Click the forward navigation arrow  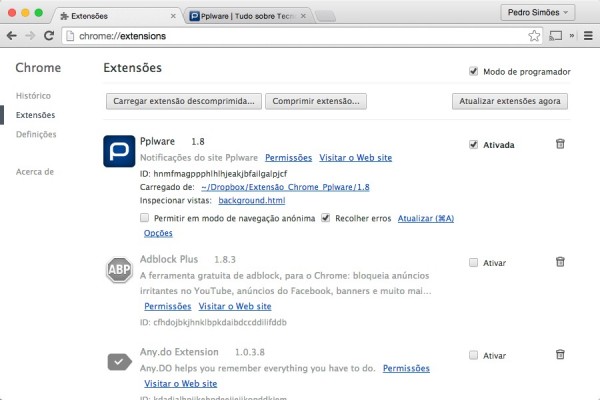tap(30, 36)
